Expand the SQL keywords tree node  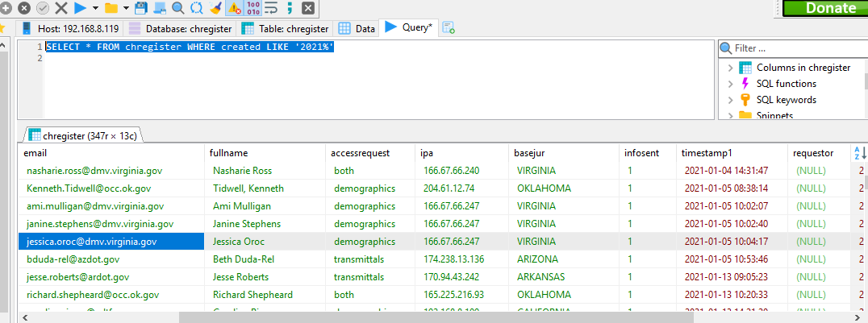coord(731,100)
